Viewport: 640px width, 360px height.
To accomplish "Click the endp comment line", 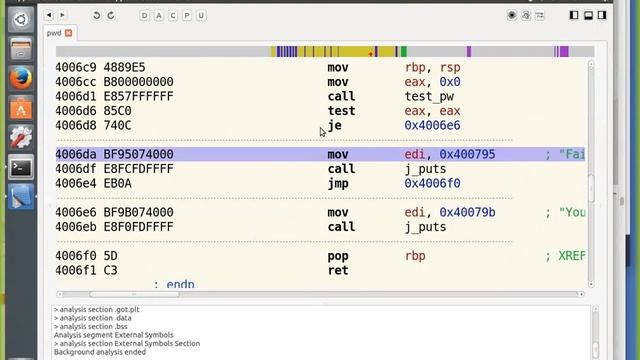I will coord(174,284).
